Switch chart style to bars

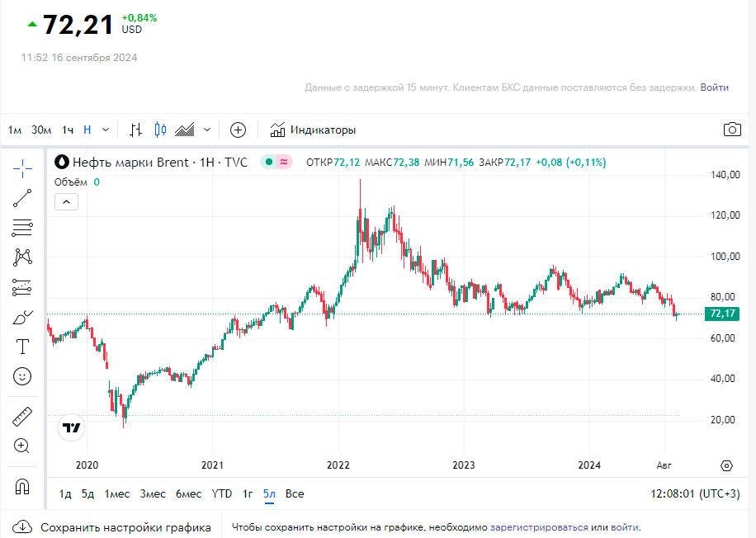pos(136,130)
